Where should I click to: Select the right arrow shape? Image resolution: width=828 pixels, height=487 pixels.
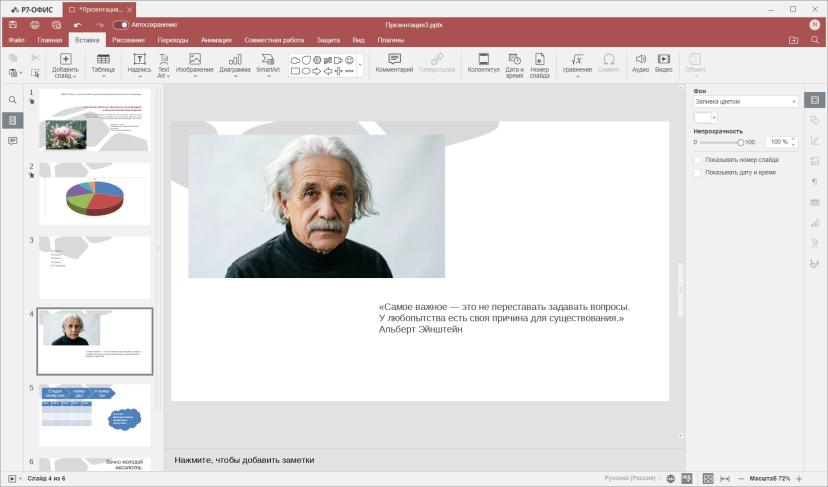coord(317,71)
